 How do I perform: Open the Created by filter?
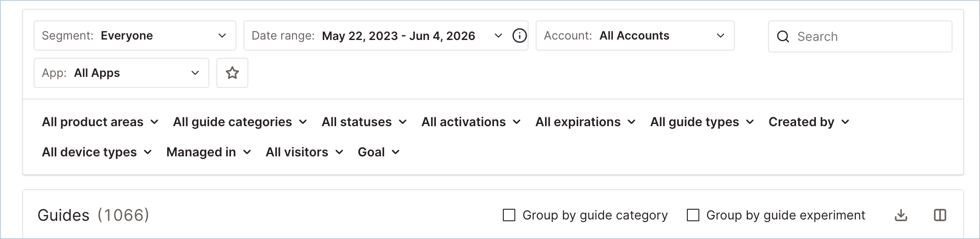click(809, 122)
